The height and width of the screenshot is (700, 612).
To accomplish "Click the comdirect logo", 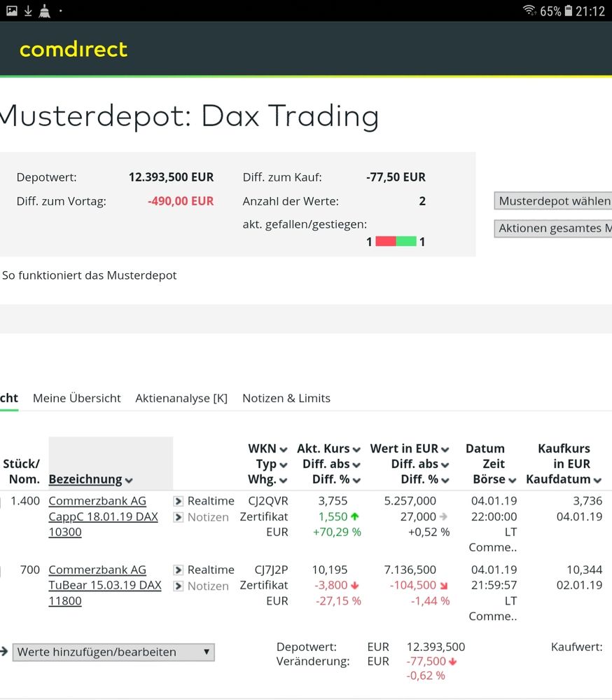I will tap(74, 50).
